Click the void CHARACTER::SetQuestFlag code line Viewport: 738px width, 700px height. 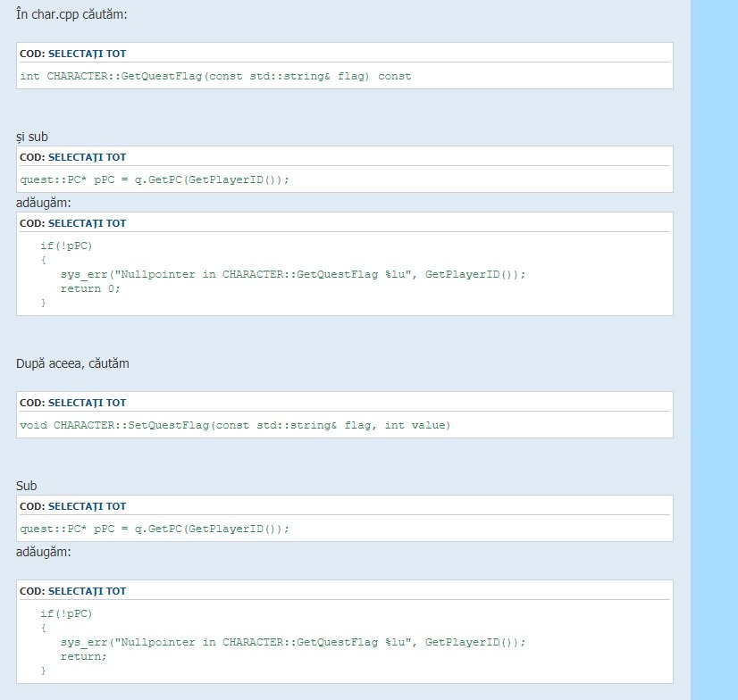235,426
